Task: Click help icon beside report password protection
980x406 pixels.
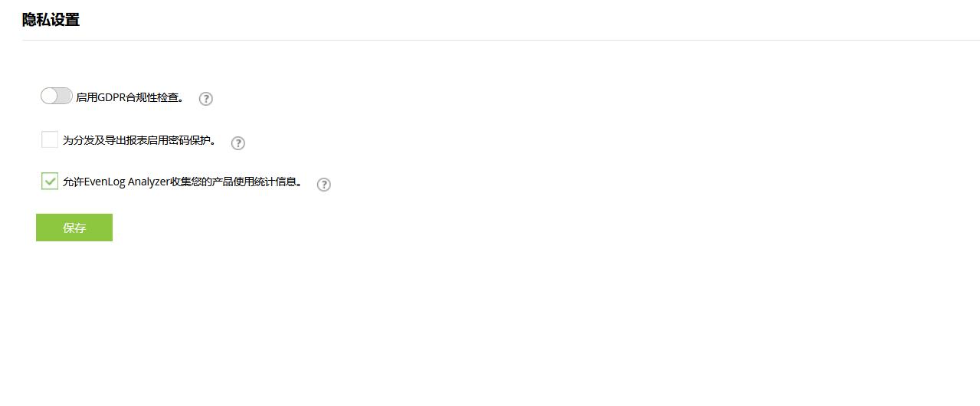Action: point(238,143)
